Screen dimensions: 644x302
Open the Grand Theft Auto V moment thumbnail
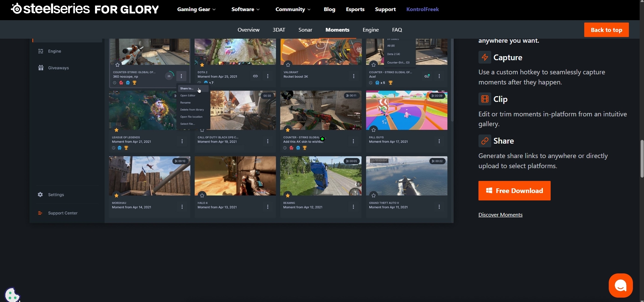pos(407,176)
